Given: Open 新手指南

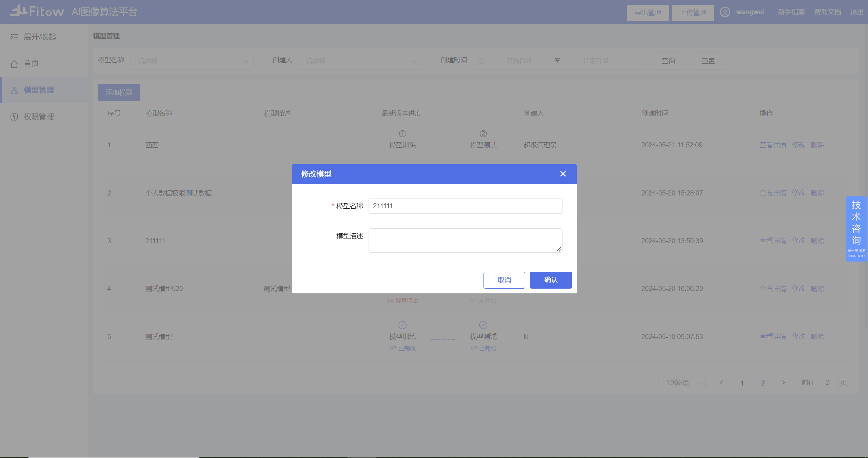Looking at the screenshot, I should pos(791,12).
